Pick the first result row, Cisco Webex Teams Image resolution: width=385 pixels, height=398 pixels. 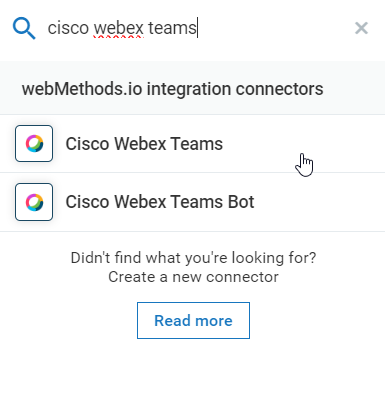[x=192, y=144]
